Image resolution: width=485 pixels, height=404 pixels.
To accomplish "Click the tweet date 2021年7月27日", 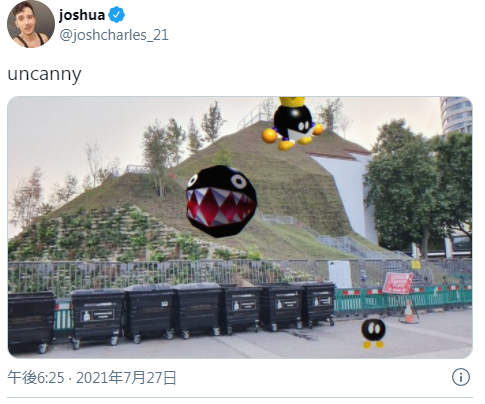I will pos(126,378).
